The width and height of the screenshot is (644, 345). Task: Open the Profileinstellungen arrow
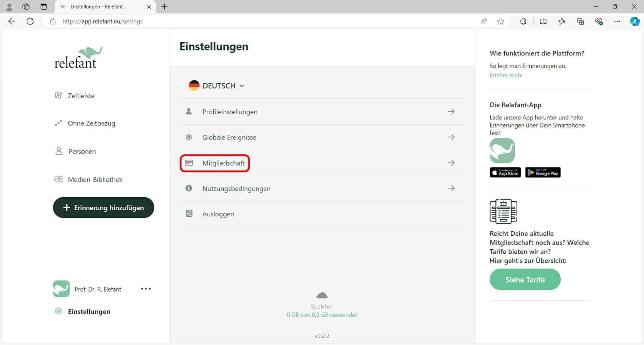point(451,112)
